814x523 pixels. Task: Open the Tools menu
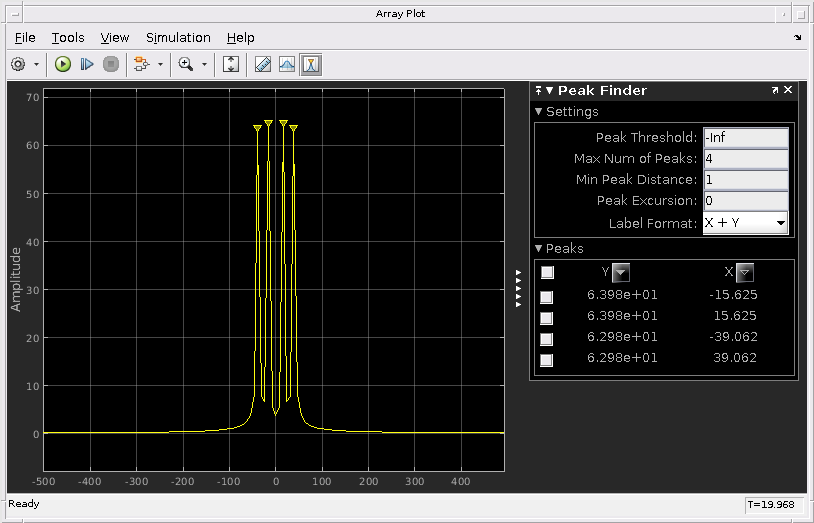click(67, 38)
